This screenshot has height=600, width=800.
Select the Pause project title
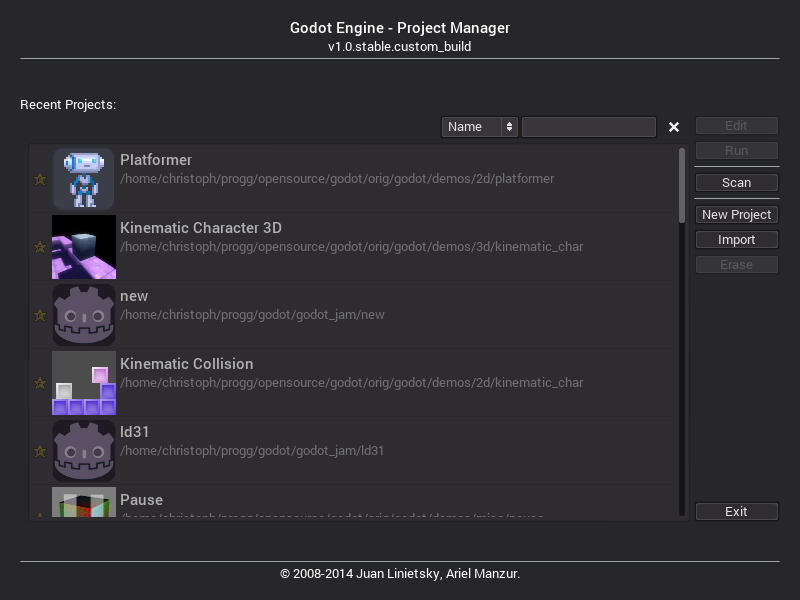141,500
